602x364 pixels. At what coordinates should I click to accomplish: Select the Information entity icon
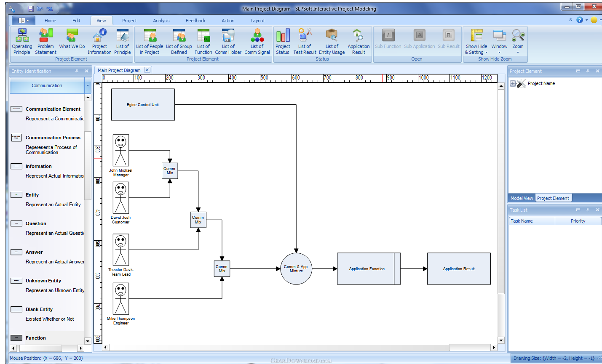(x=16, y=166)
